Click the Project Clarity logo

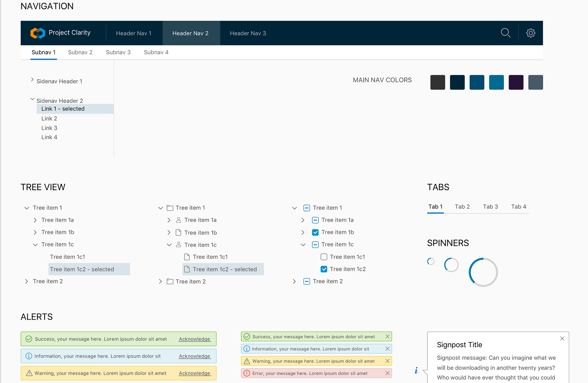click(37, 33)
